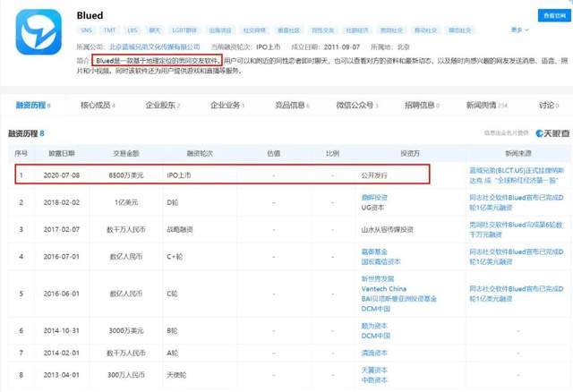
Task: Click the 融资轮次 column header
Action: pyautogui.click(x=200, y=153)
